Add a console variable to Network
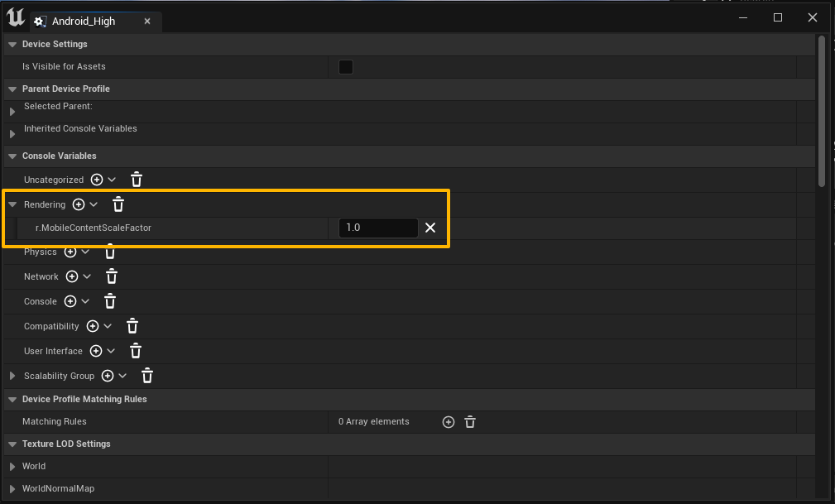The height and width of the screenshot is (504, 835). pos(72,276)
